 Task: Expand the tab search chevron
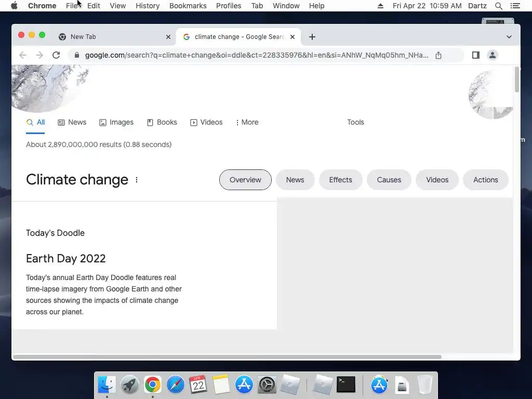(x=509, y=37)
